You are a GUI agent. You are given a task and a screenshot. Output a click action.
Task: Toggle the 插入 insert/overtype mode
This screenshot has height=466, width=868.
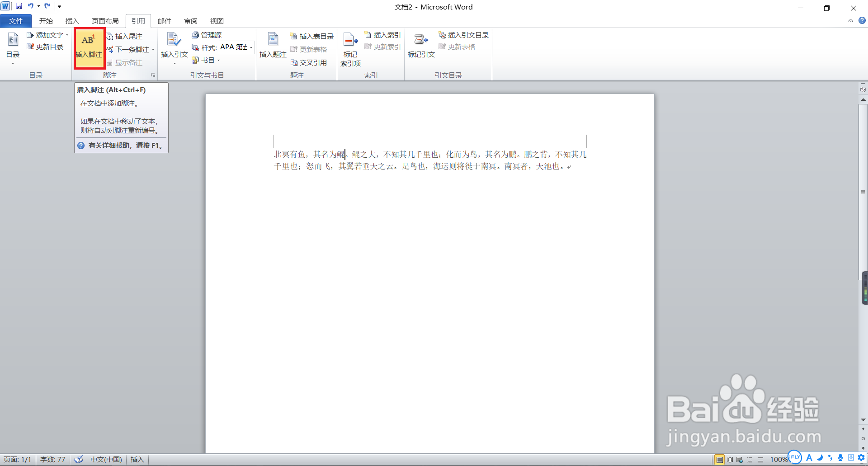pyautogui.click(x=137, y=460)
